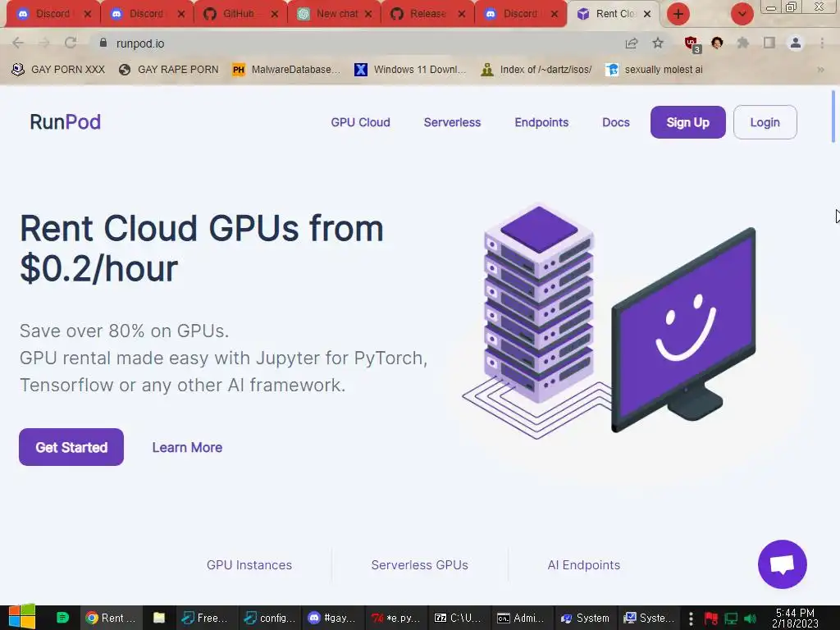Select the Serverless GPUs section tab

coord(419,564)
